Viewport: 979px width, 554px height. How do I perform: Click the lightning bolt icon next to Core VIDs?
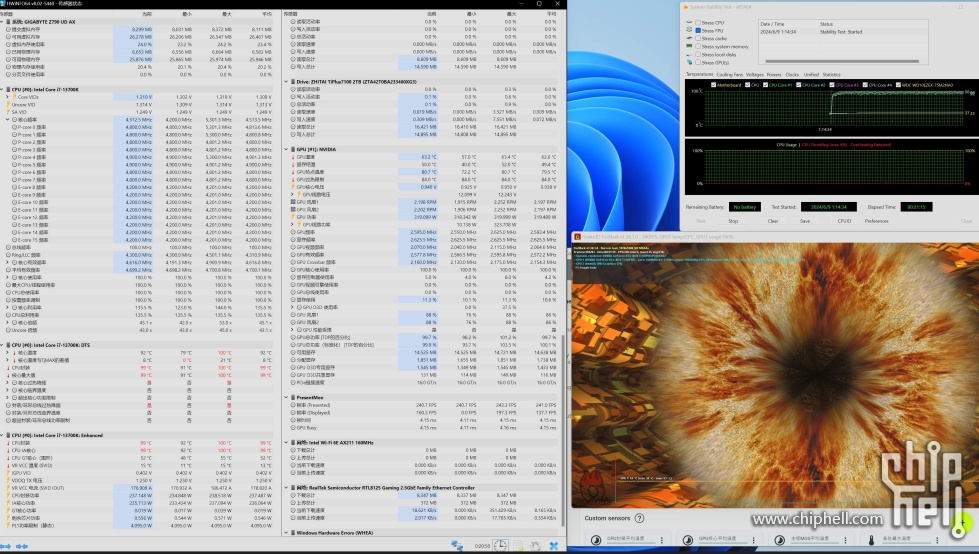pos(14,97)
